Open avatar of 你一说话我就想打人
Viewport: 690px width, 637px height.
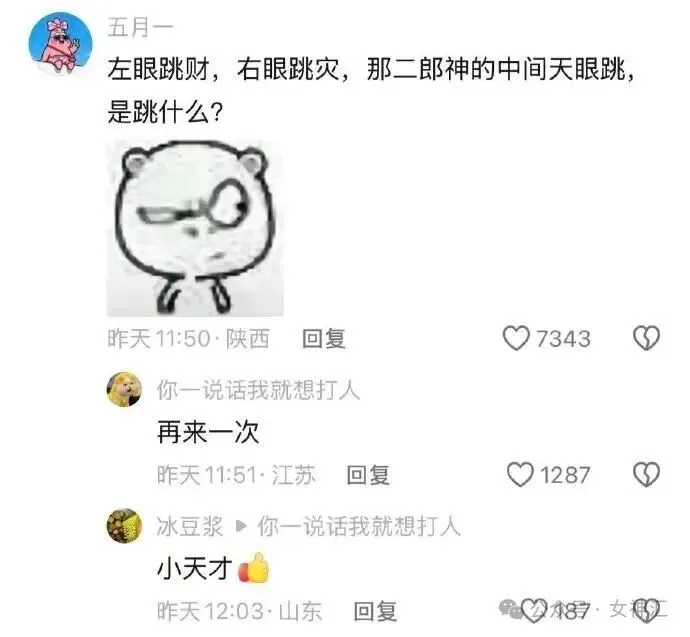click(125, 389)
